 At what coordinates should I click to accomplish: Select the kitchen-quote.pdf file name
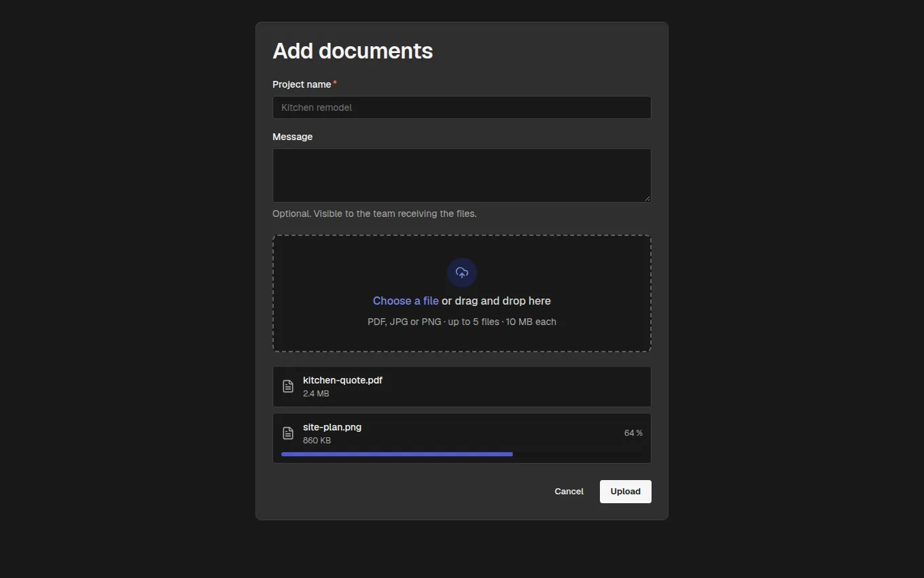pos(342,380)
